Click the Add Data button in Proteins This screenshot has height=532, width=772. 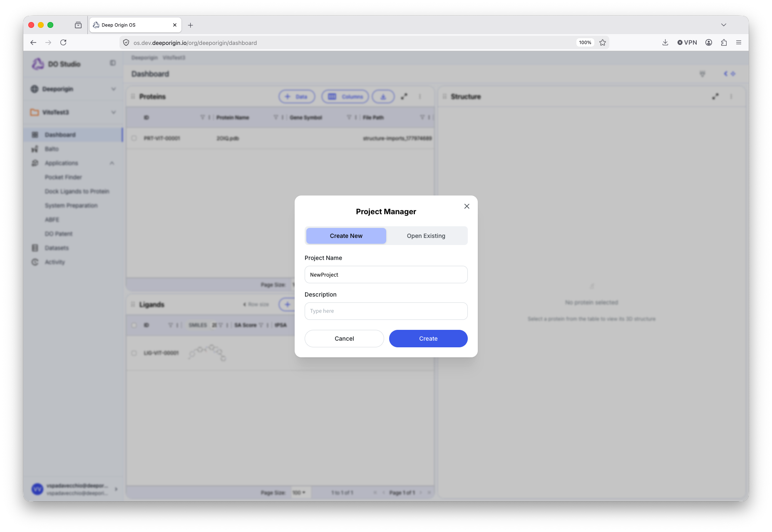pyautogui.click(x=297, y=97)
